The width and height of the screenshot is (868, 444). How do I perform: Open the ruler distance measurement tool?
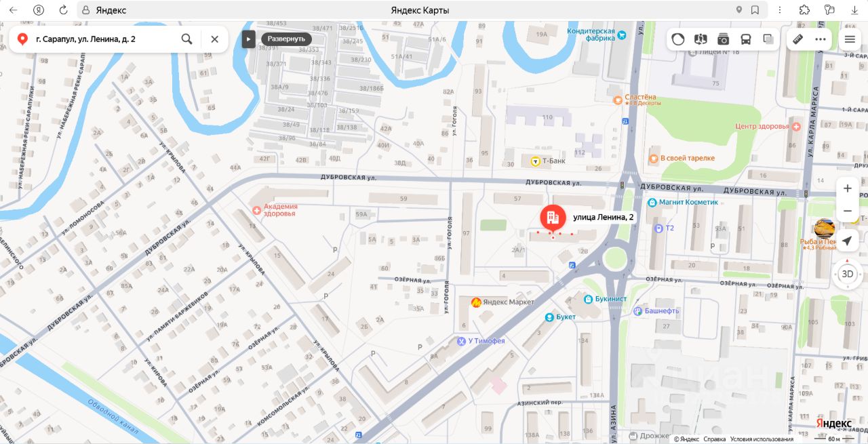[798, 39]
